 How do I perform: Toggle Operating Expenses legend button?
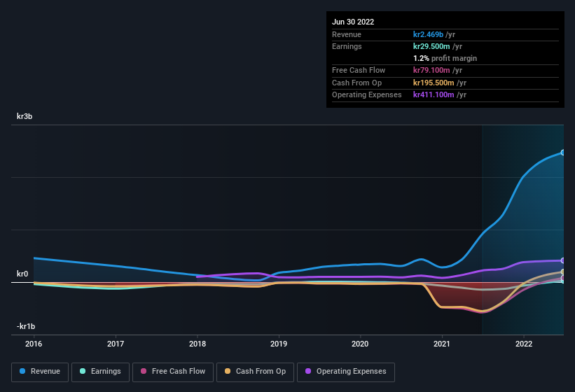[346, 371]
